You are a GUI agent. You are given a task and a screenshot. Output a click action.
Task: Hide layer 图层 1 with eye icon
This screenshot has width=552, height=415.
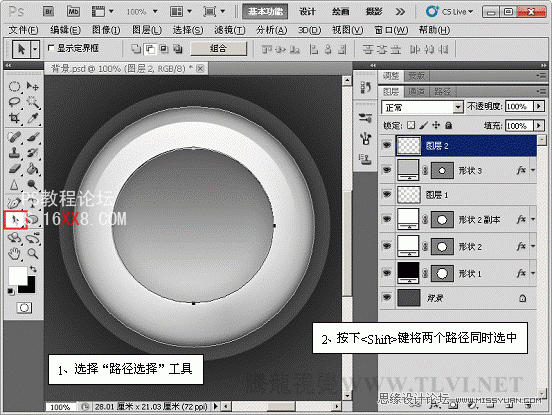coord(387,194)
